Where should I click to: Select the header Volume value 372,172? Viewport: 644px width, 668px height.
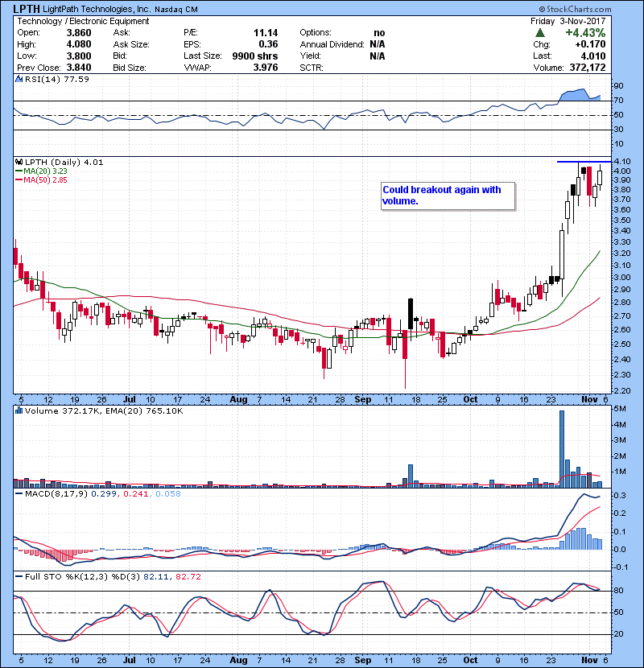coord(588,68)
